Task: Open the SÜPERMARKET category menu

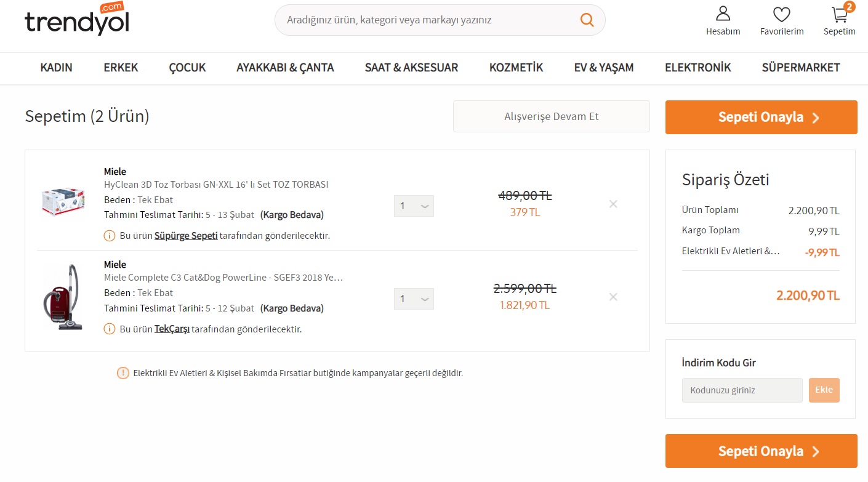Action: click(x=801, y=68)
